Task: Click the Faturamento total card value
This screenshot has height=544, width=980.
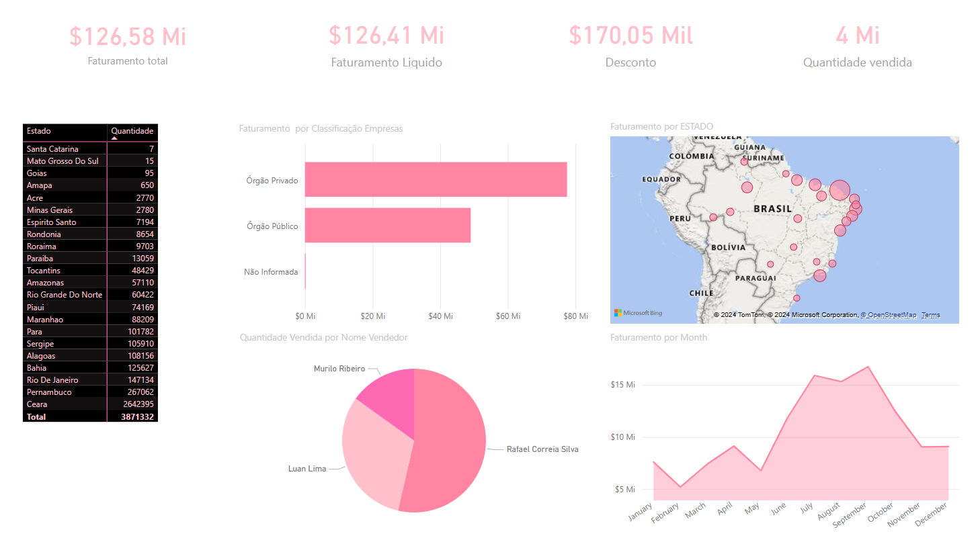Action: (x=128, y=36)
